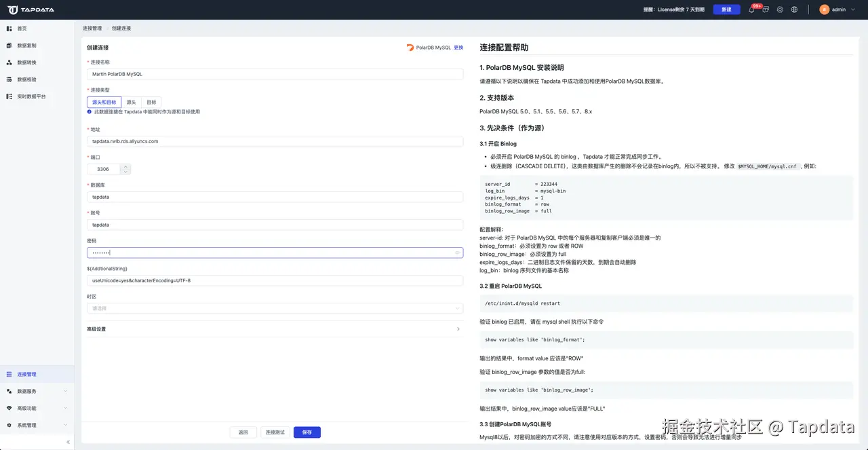Click the blue 保存 button
Viewport: 868px width, 450px height.
pos(307,432)
